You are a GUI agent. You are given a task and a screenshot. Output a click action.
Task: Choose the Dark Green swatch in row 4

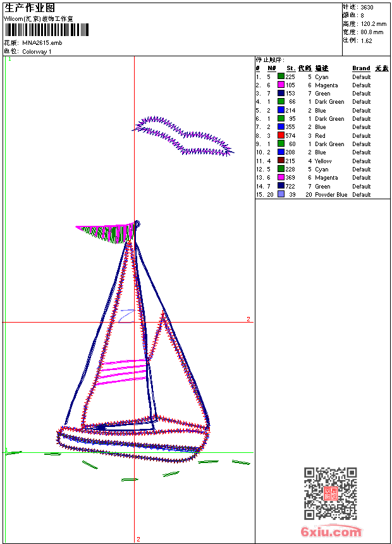point(281,102)
